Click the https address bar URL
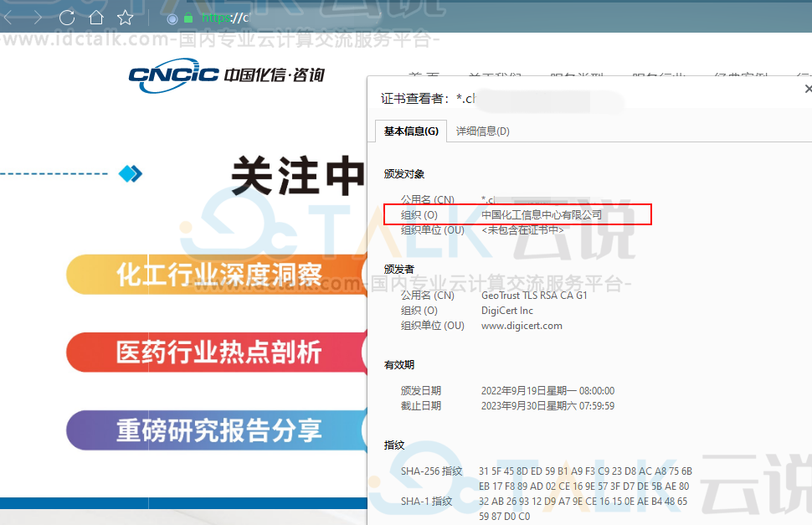812x525 pixels. (x=225, y=18)
